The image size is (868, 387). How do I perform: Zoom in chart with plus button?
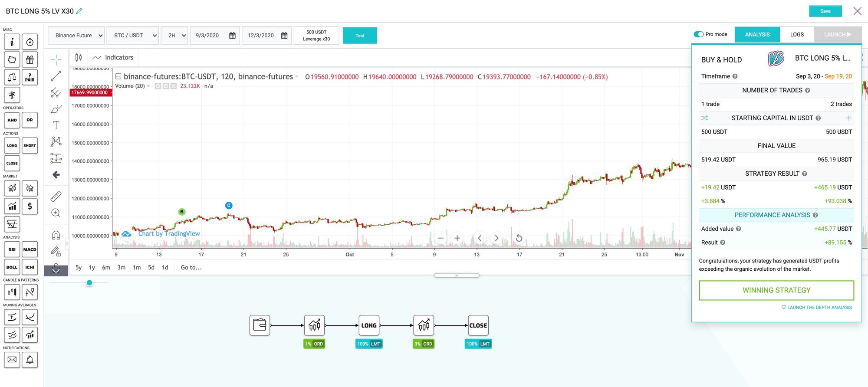[x=457, y=238]
